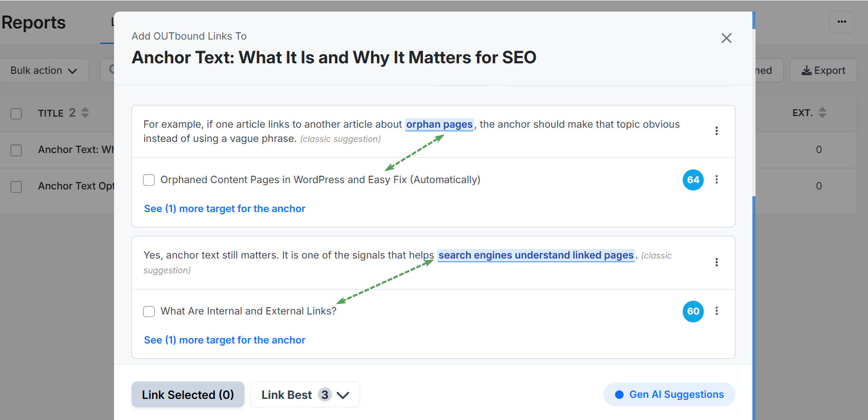Open the Bulk action dropdown
This screenshot has height=420, width=868.
(44, 70)
